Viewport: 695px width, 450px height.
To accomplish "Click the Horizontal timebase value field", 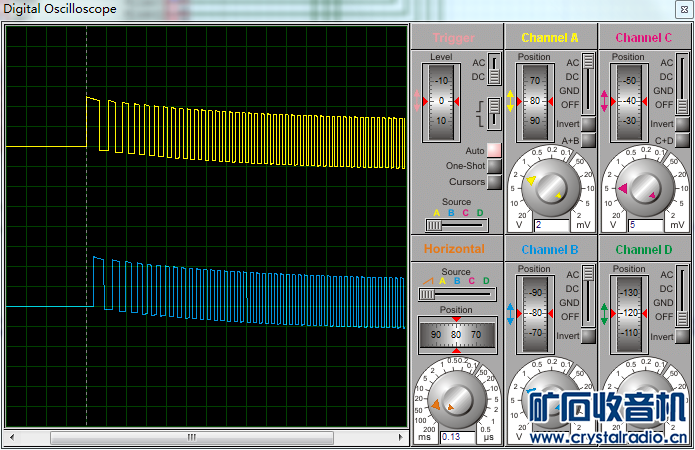I will coord(457,437).
